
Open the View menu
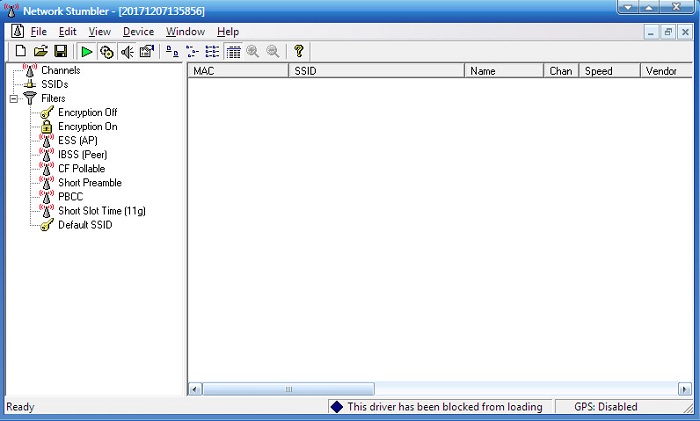[x=99, y=32]
